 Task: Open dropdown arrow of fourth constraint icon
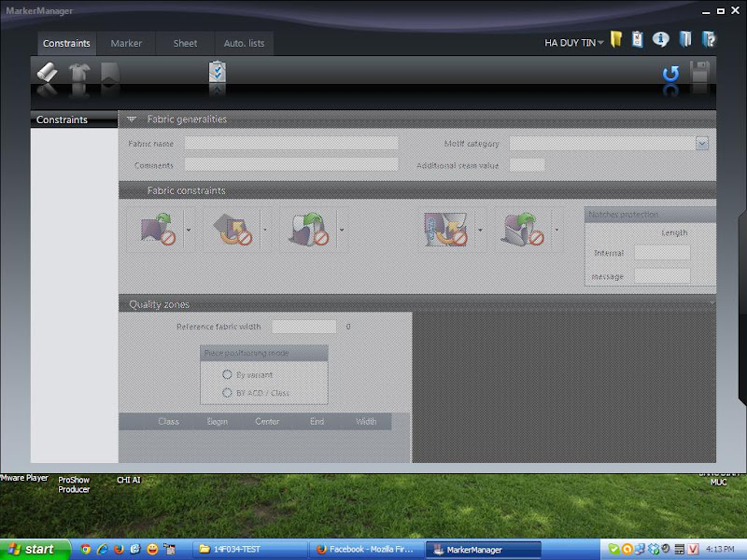[480, 230]
